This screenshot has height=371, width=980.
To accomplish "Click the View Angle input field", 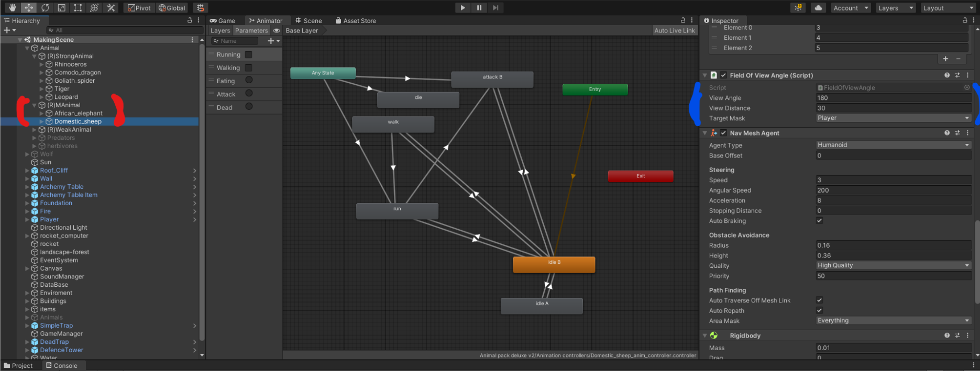I will click(894, 98).
